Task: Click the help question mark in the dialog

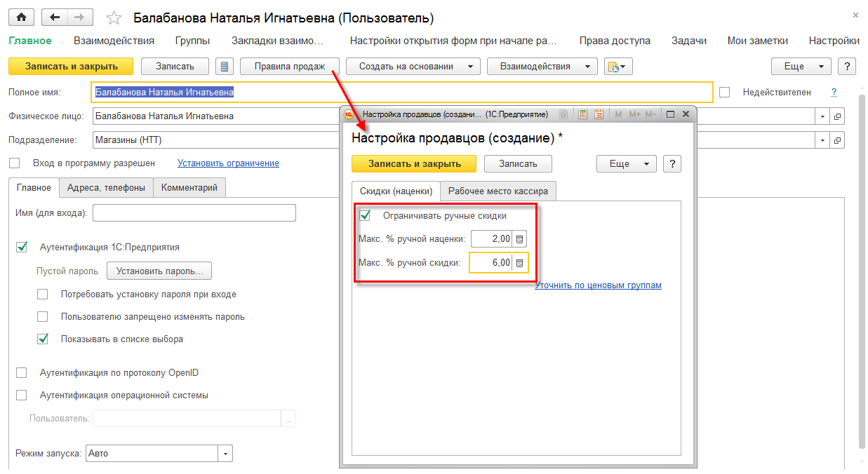Action: pos(672,163)
